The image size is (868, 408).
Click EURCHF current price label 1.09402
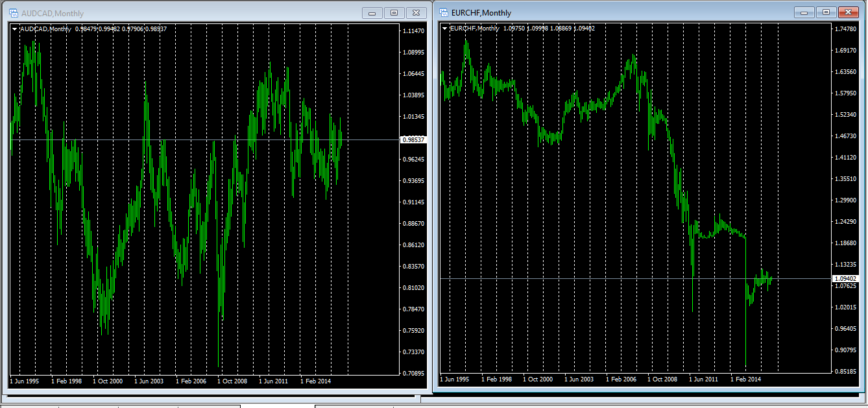[845, 278]
